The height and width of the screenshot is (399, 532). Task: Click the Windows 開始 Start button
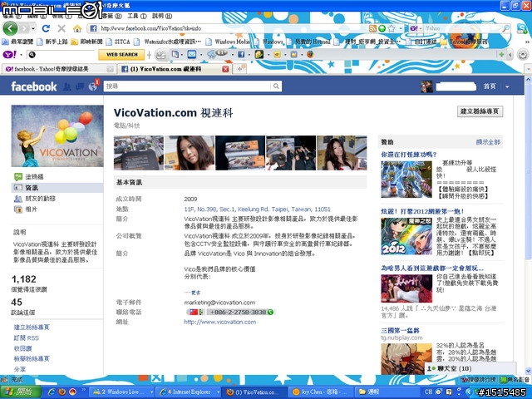[21, 392]
